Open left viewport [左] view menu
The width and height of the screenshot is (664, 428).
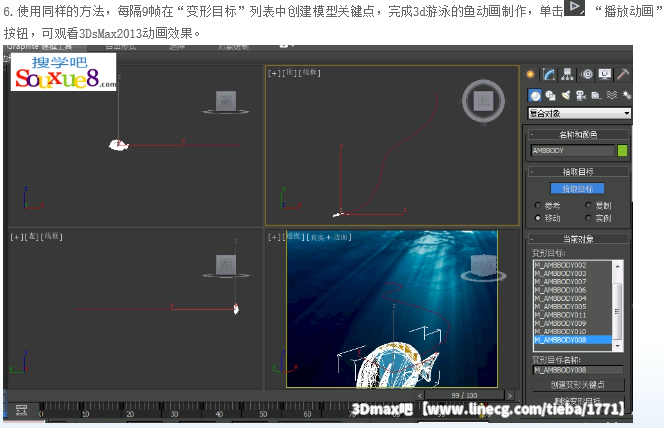tap(31, 236)
